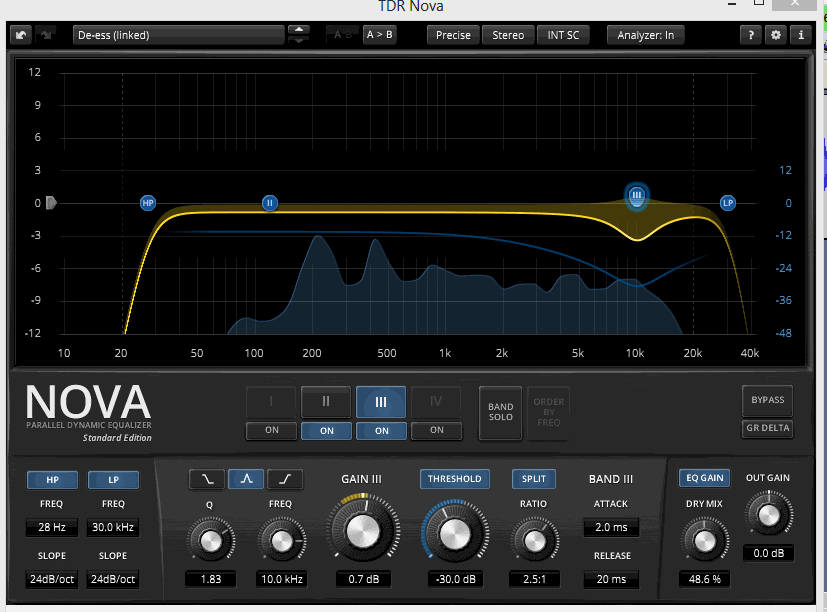The width and height of the screenshot is (827, 612).
Task: Toggle band I ON switch
Action: point(272,431)
